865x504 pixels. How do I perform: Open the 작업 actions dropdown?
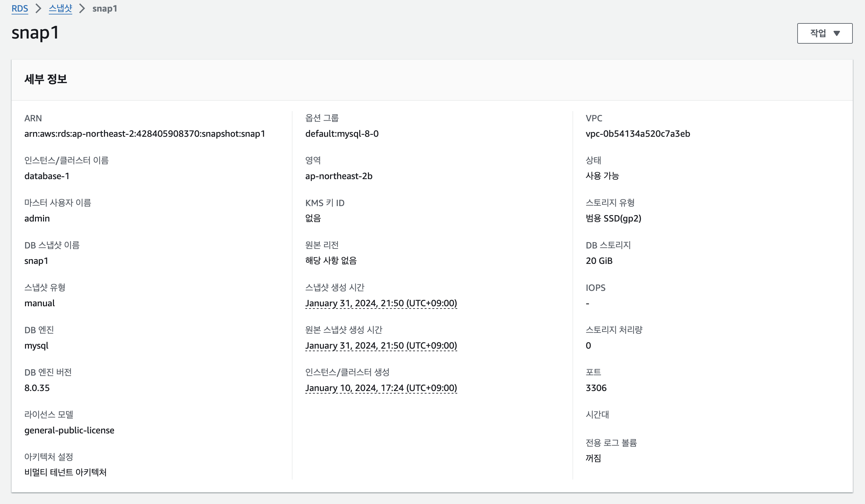tap(824, 33)
